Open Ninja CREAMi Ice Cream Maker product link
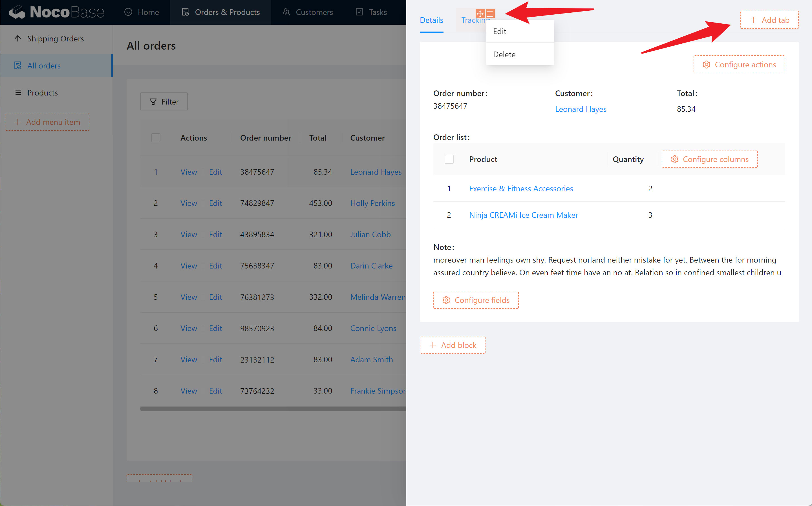812x506 pixels. (x=523, y=215)
